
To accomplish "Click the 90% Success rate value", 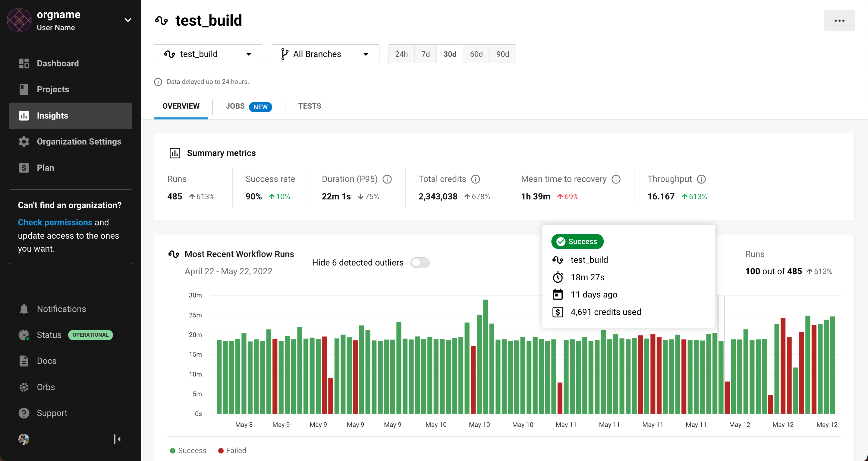I will (x=254, y=197).
